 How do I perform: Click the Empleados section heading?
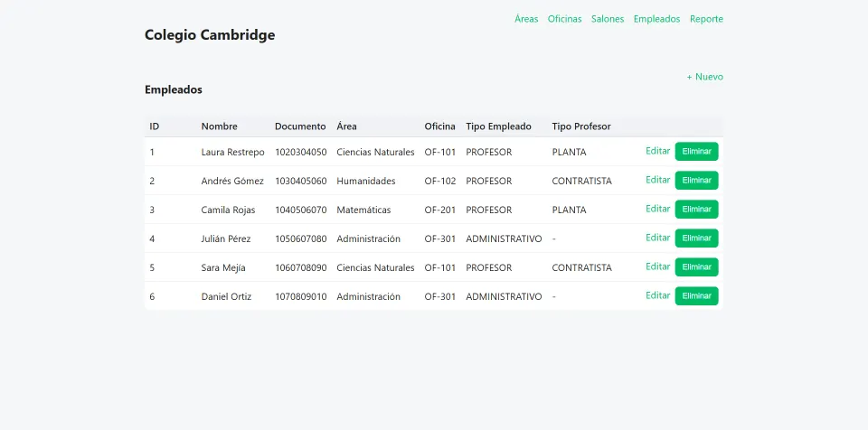click(x=174, y=89)
